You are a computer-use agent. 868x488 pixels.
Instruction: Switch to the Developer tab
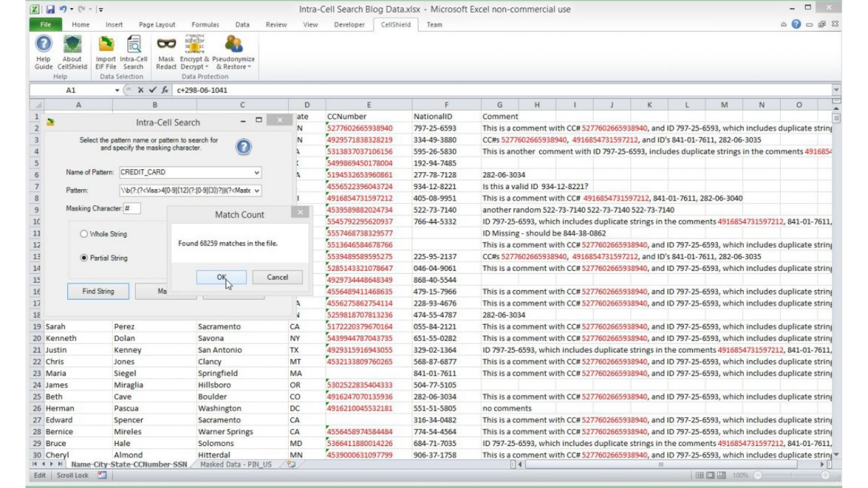click(x=349, y=25)
